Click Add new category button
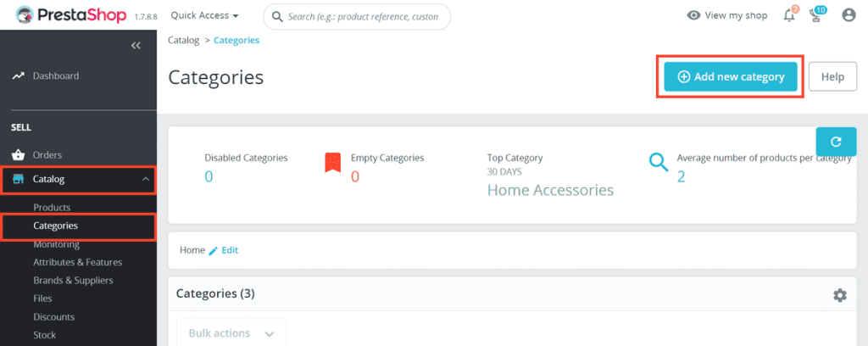Image resolution: width=868 pixels, height=346 pixels. point(731,77)
